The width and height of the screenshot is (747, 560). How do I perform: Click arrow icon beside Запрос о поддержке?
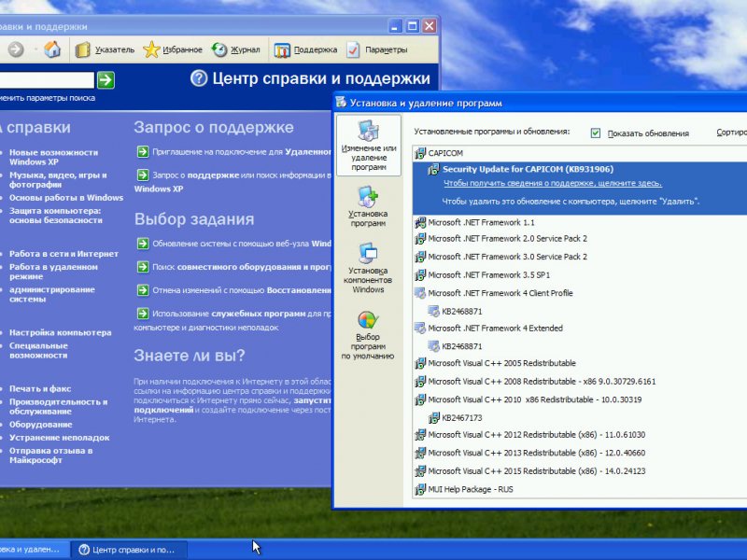click(x=143, y=175)
